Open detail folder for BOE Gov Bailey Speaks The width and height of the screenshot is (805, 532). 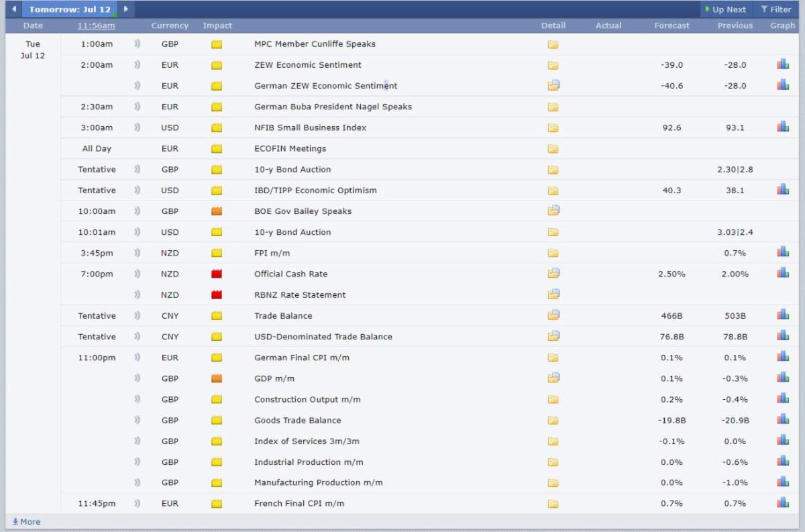[x=553, y=211]
